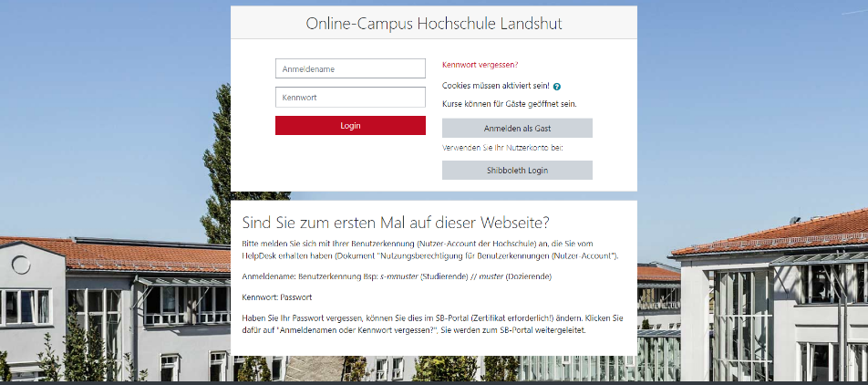Click 'Kurse können für Gäste geöffnet sein.' text
Screen dimensions: 868x385
[x=510, y=104]
